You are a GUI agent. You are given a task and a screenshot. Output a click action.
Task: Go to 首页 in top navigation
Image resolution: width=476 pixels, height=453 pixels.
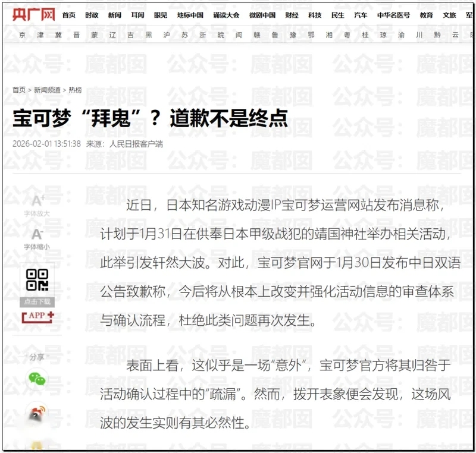point(69,15)
